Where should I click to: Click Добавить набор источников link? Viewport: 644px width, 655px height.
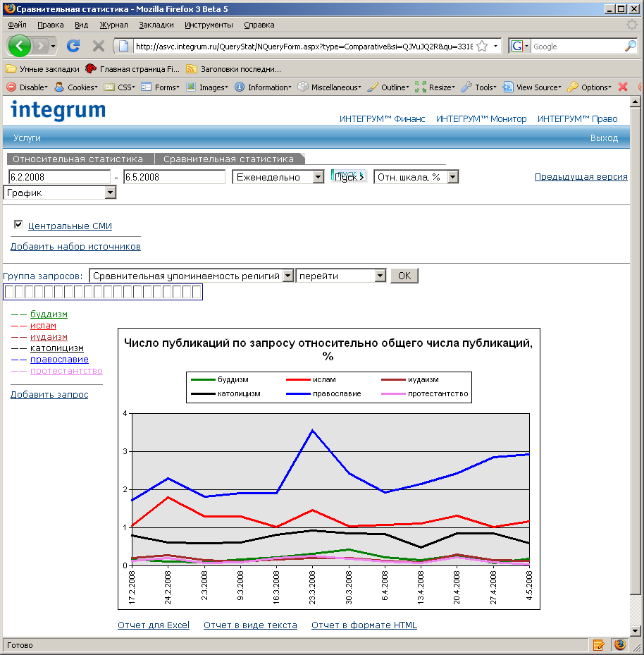click(75, 247)
